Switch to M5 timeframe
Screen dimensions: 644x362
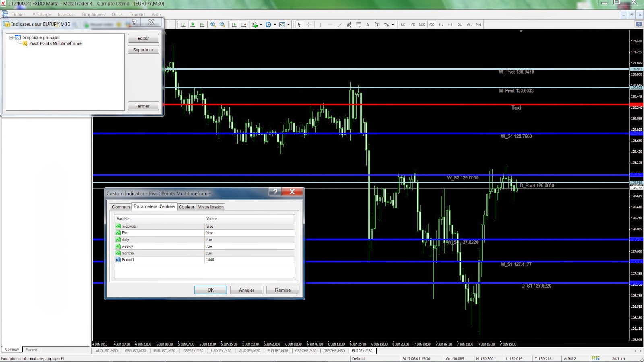412,25
